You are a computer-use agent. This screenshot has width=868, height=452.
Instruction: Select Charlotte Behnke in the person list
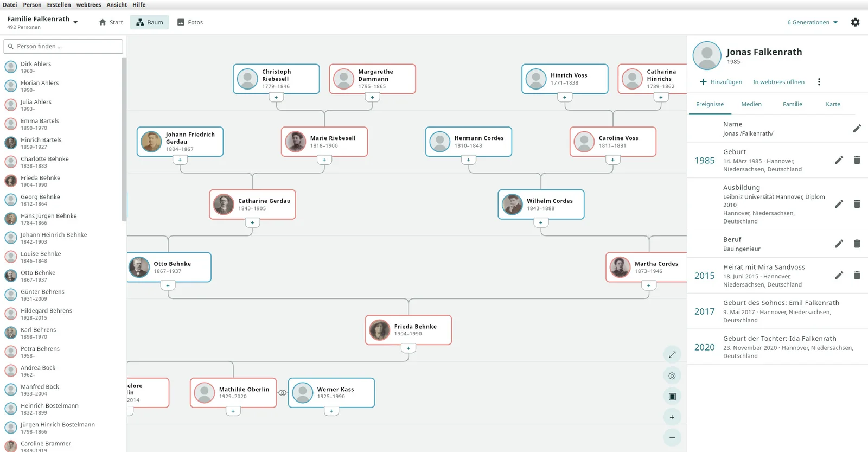pyautogui.click(x=63, y=162)
